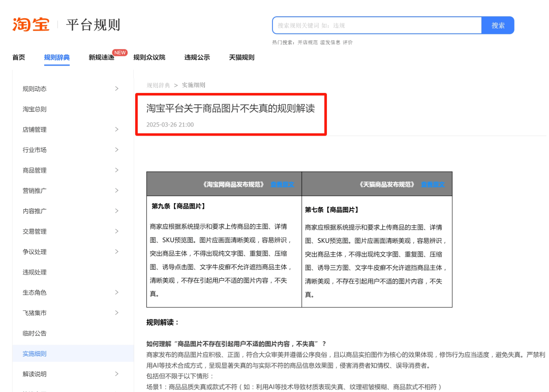
Task: Go to the 规则众议院 tab
Action: point(149,57)
